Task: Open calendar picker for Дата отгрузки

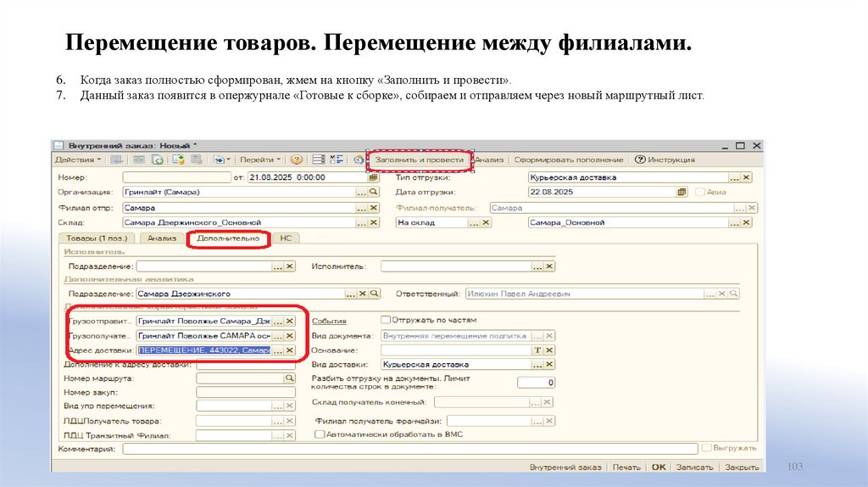Action: pyautogui.click(x=682, y=192)
